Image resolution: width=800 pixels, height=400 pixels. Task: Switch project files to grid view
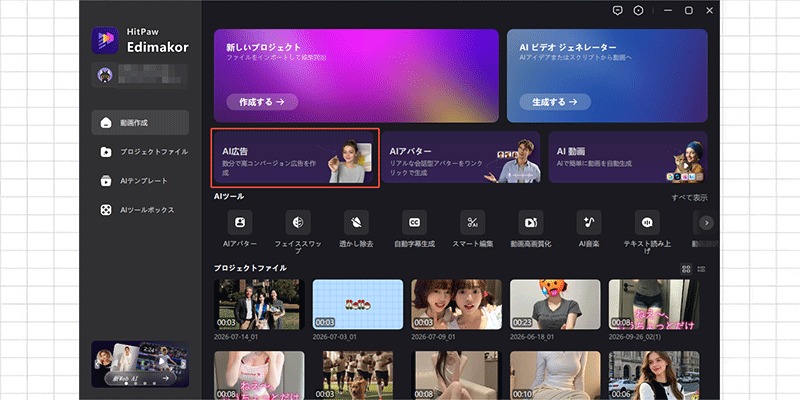686,269
